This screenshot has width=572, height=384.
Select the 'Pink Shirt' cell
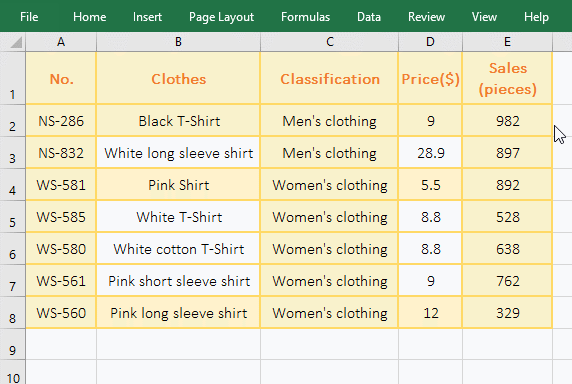point(178,185)
